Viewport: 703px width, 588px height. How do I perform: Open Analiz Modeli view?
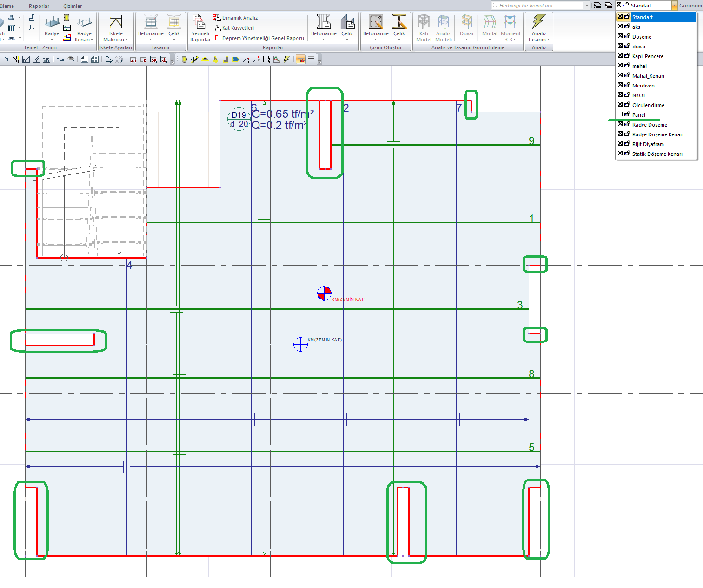tap(444, 28)
